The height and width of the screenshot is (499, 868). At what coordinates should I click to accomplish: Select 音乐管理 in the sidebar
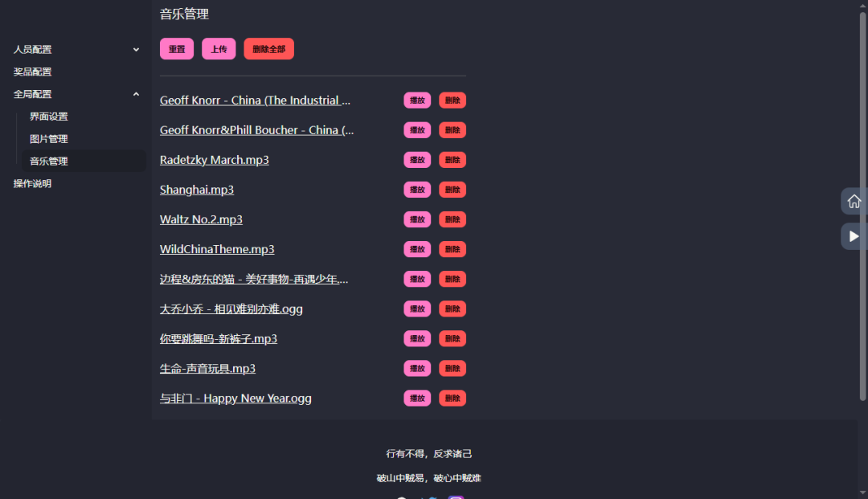click(x=49, y=161)
